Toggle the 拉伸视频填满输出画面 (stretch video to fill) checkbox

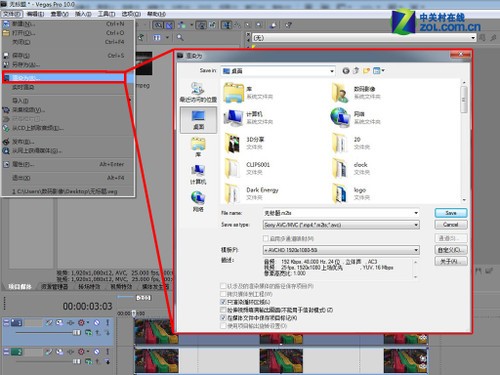(223, 310)
